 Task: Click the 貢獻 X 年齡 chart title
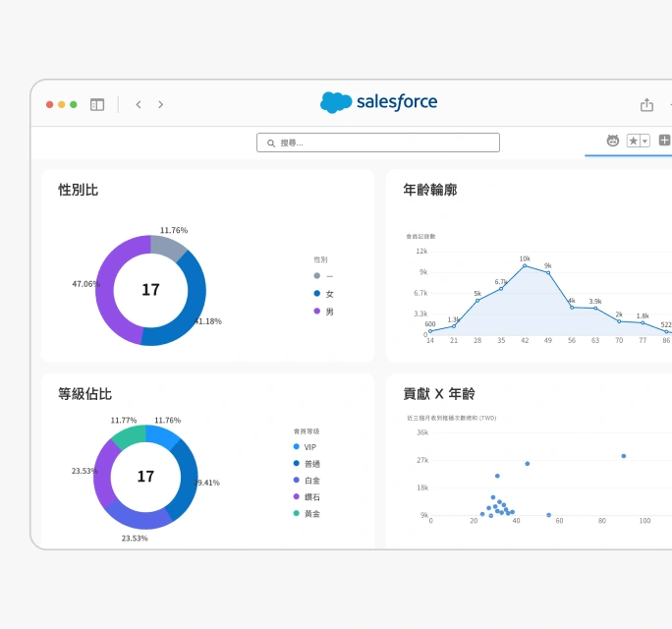pos(439,393)
